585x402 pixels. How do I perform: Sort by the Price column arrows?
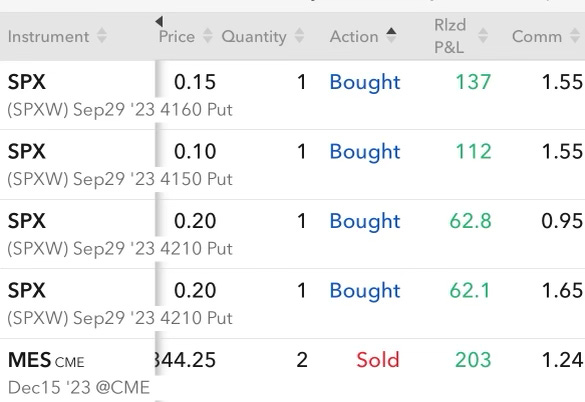tap(207, 36)
